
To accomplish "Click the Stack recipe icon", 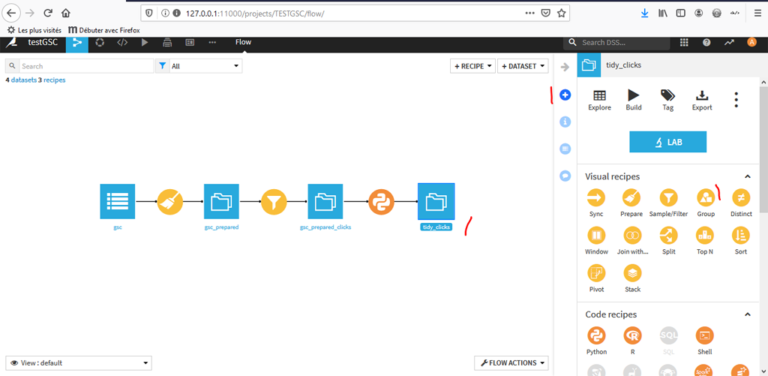I will pos(632,273).
